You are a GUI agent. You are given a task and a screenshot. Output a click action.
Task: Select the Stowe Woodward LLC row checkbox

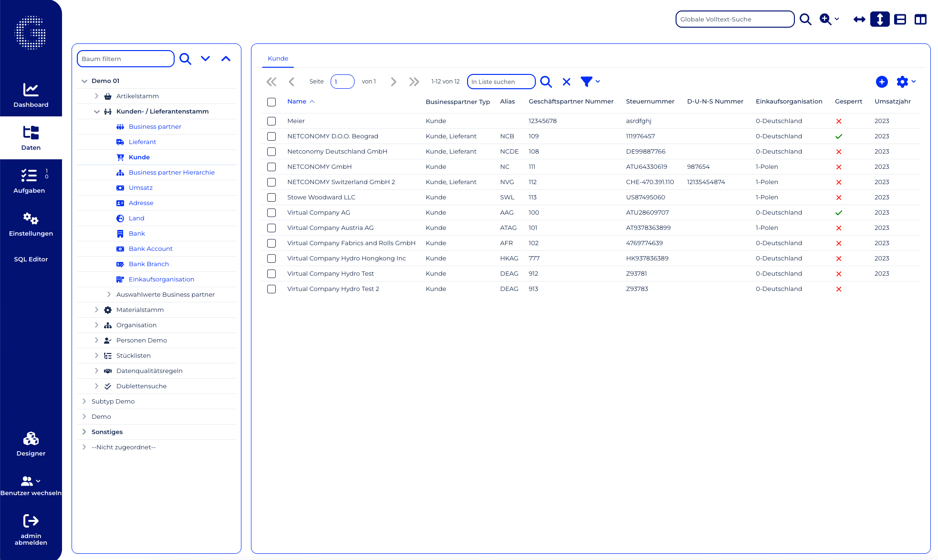[x=271, y=197]
